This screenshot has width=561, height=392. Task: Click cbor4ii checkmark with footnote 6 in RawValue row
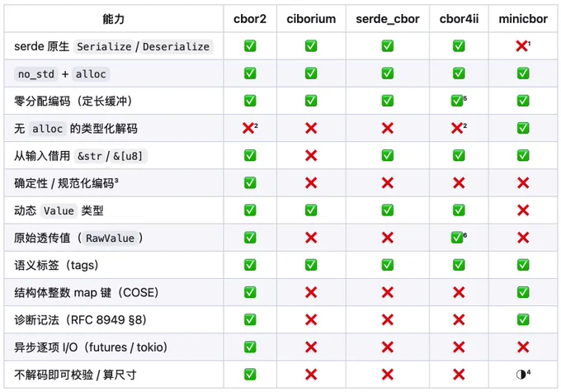click(456, 238)
